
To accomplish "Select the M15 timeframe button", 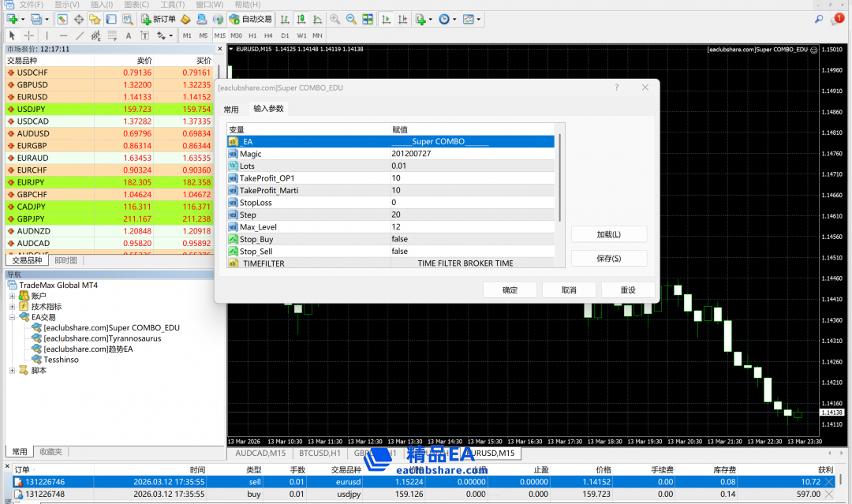I will coord(219,35).
